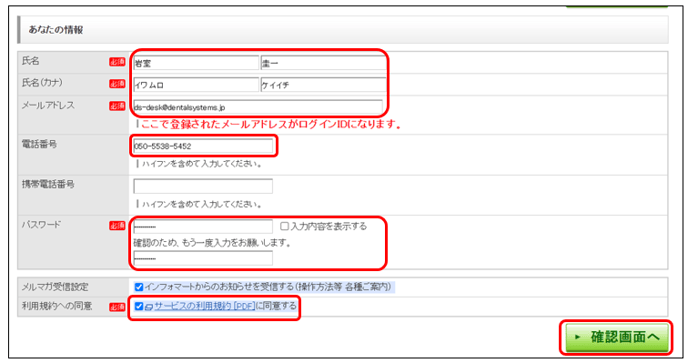
Task: Toggle the terms of service agreement checkbox
Action: 139,306
